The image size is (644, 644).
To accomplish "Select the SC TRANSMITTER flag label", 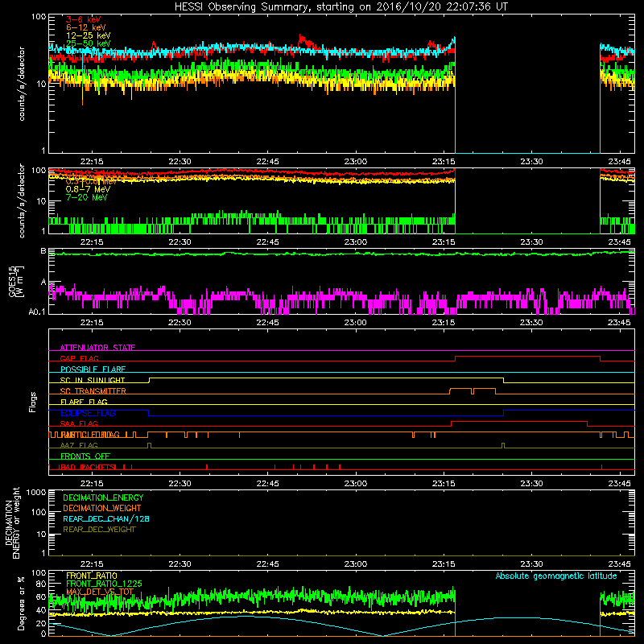I will pyautogui.click(x=93, y=391).
